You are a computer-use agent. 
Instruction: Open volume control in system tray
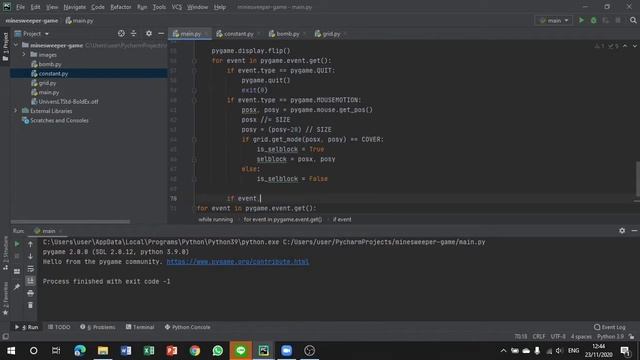(x=559, y=351)
